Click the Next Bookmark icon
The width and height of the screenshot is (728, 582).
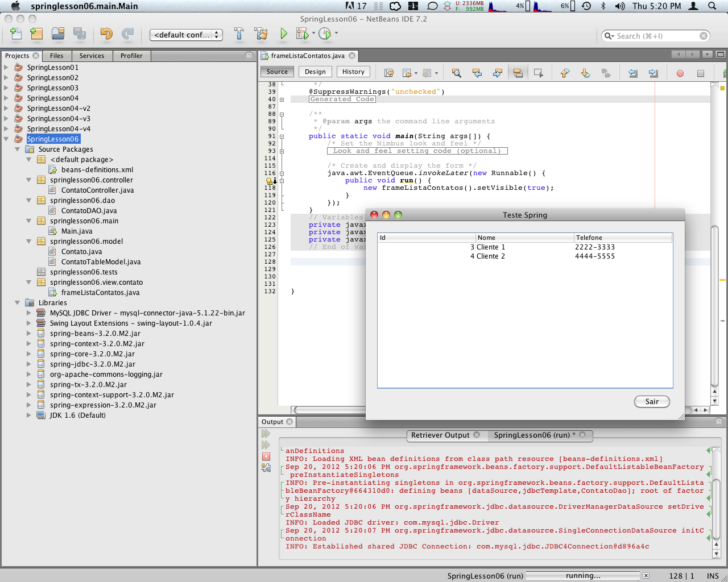pos(585,73)
